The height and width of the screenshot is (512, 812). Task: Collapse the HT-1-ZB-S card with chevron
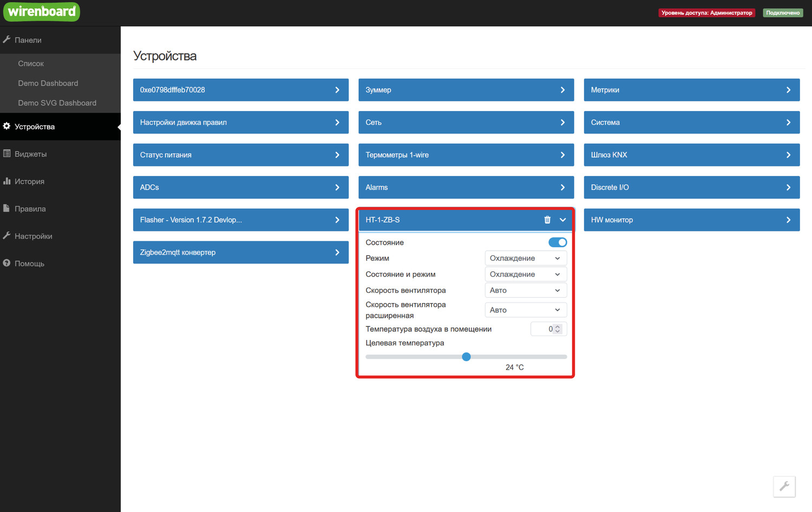pos(562,220)
